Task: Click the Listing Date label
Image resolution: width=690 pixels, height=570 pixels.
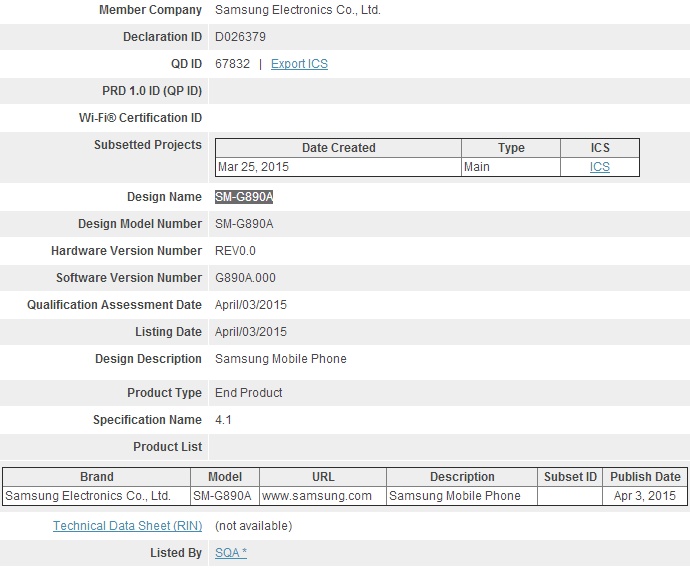Action: click(x=169, y=332)
